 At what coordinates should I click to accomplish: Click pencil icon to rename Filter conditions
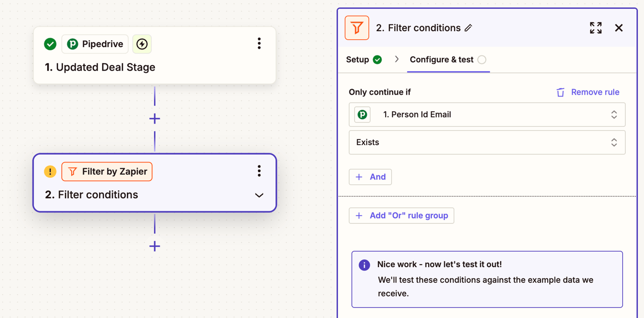[x=468, y=28]
